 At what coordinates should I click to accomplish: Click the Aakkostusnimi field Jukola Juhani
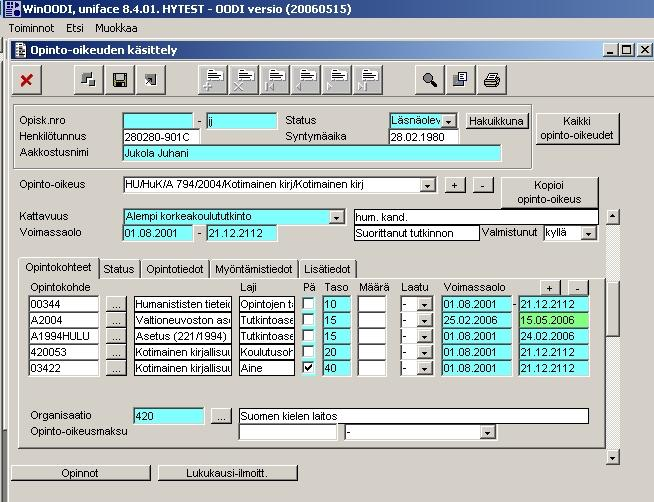click(312, 153)
